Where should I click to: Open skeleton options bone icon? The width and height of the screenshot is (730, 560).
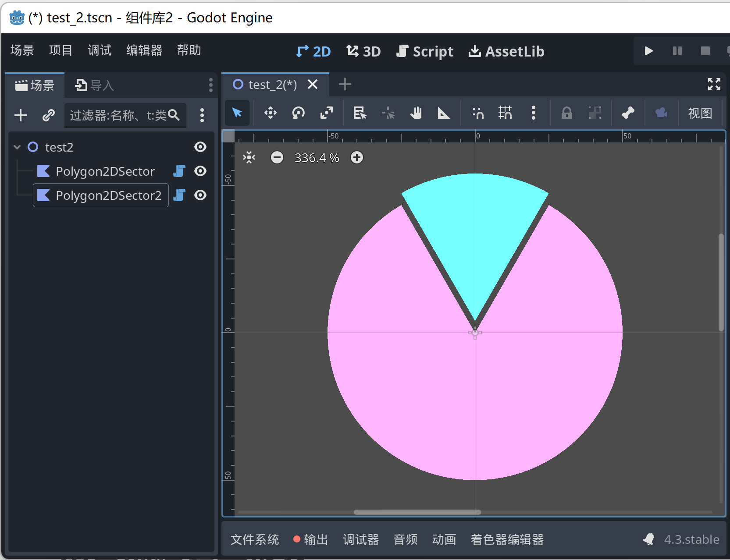pyautogui.click(x=628, y=113)
